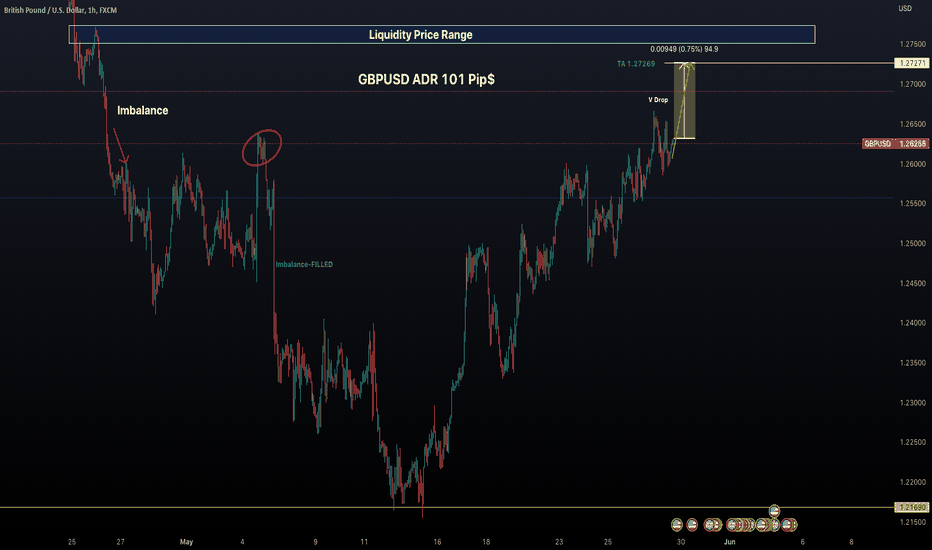Open the raised US event flag below 1.21690 line
This screenshot has width=932, height=550.
(774, 510)
